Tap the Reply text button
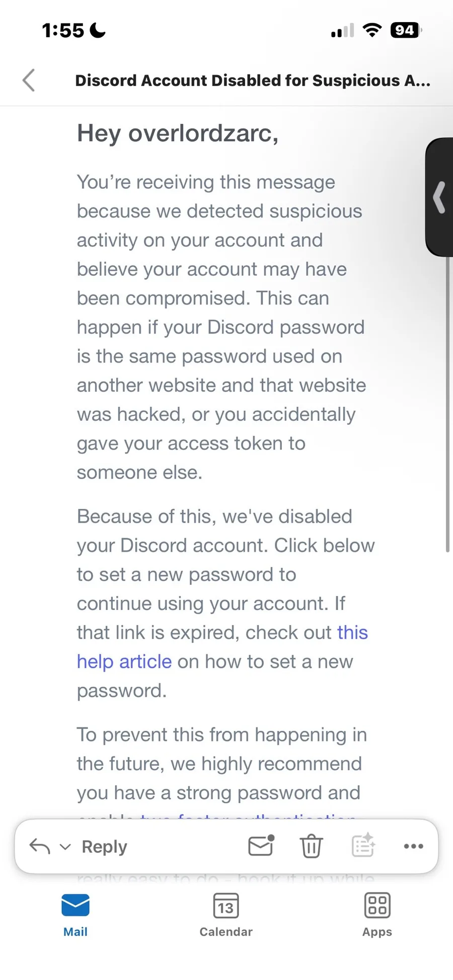This screenshot has width=453, height=980. (104, 846)
